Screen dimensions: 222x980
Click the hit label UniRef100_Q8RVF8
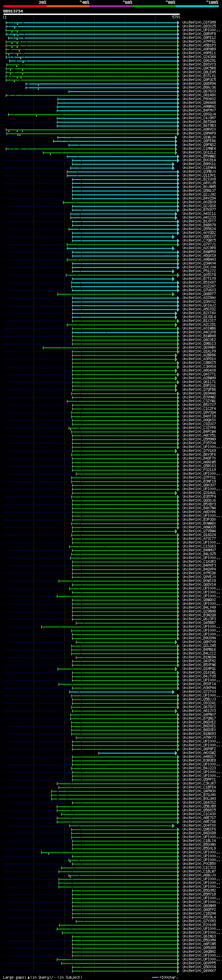(x=199, y=34)
